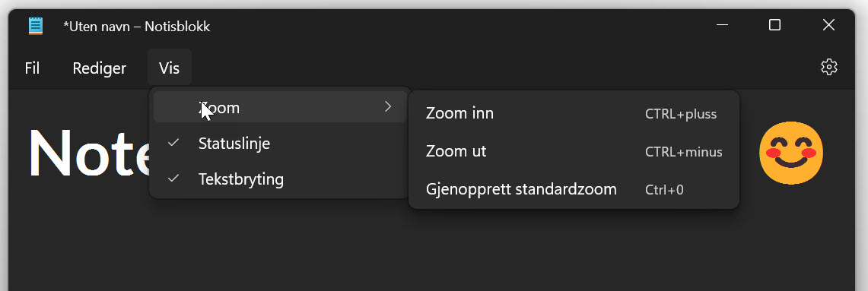Toggle the Statuslinje option

point(280,144)
